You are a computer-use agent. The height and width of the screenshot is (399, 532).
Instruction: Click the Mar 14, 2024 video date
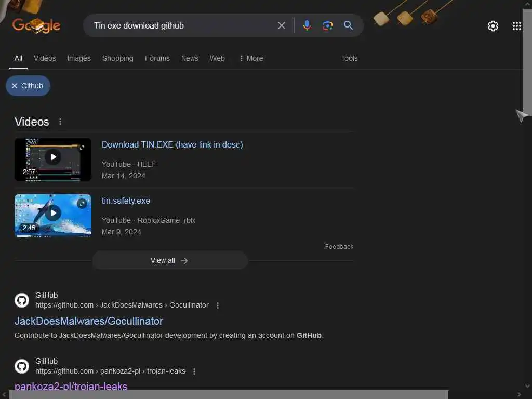click(124, 176)
